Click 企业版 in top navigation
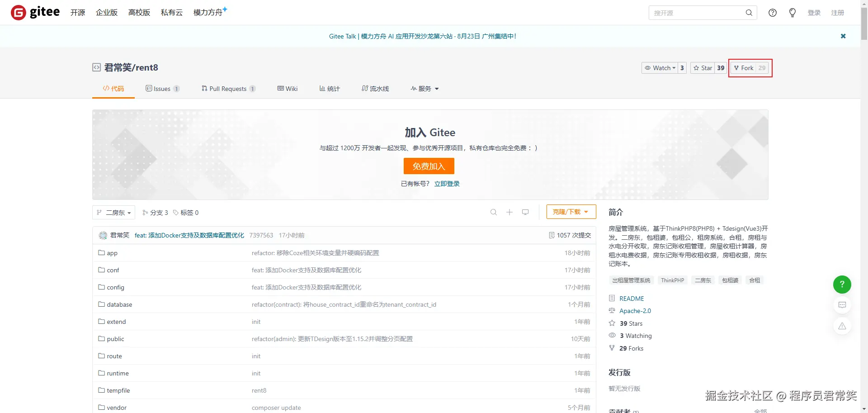This screenshot has height=413, width=868. 107,13
